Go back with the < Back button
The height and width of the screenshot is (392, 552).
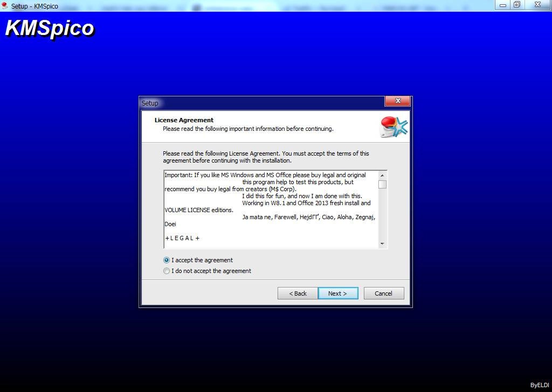click(298, 293)
